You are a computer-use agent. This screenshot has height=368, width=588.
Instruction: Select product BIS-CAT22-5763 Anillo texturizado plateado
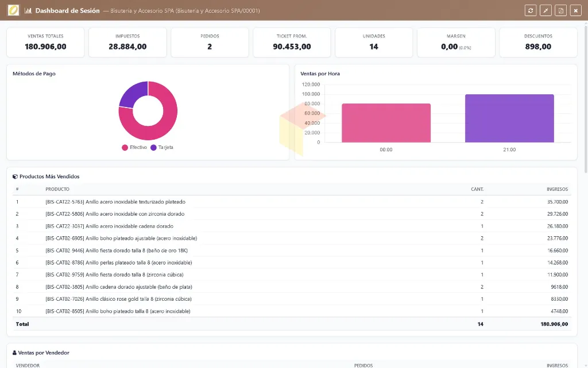[x=292, y=202]
